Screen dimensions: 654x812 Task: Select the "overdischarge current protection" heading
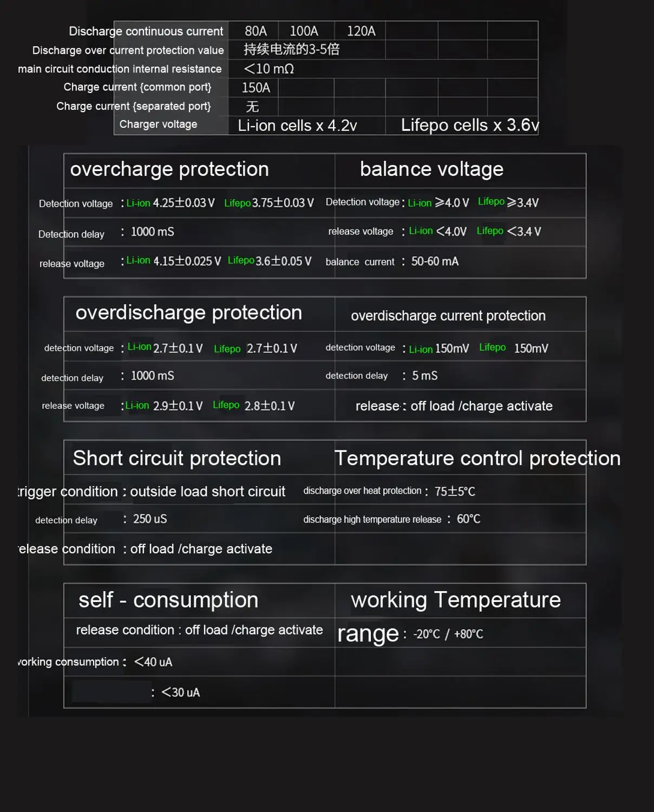point(448,316)
